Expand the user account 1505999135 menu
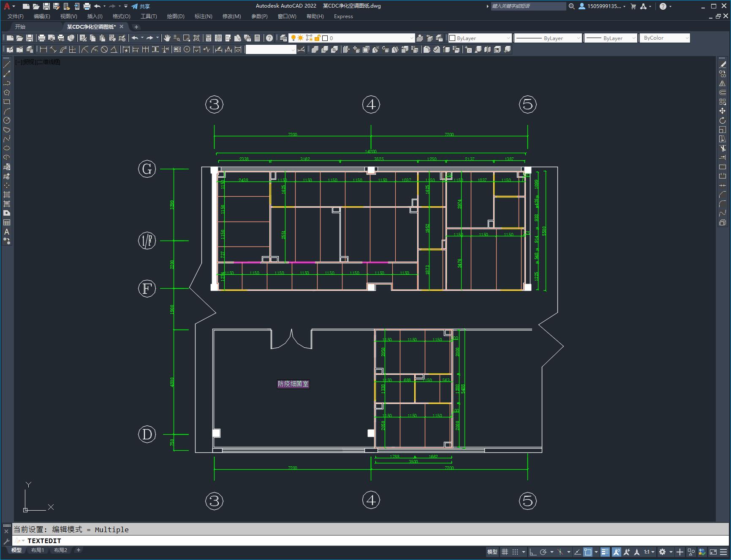This screenshot has height=560, width=731. (x=602, y=6)
